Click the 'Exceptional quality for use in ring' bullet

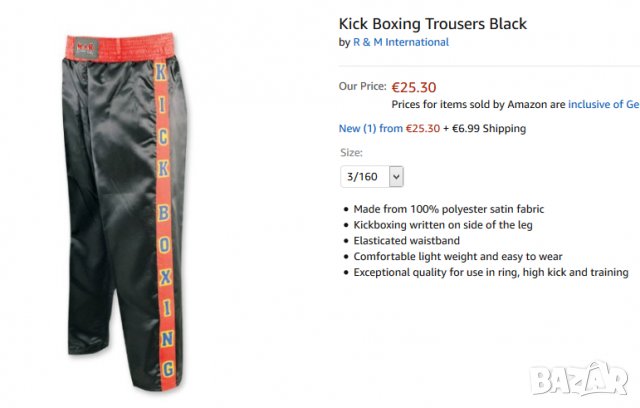click(x=490, y=272)
